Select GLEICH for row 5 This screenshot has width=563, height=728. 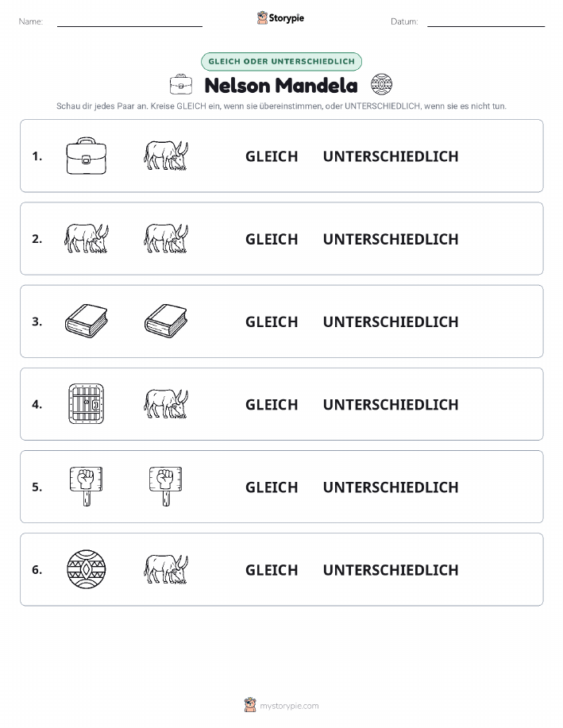pos(272,487)
